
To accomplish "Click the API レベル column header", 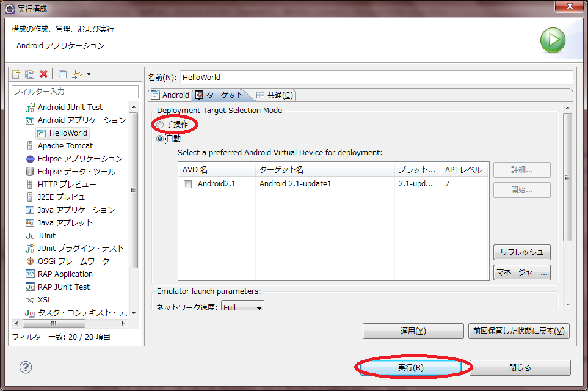I will click(x=465, y=170).
